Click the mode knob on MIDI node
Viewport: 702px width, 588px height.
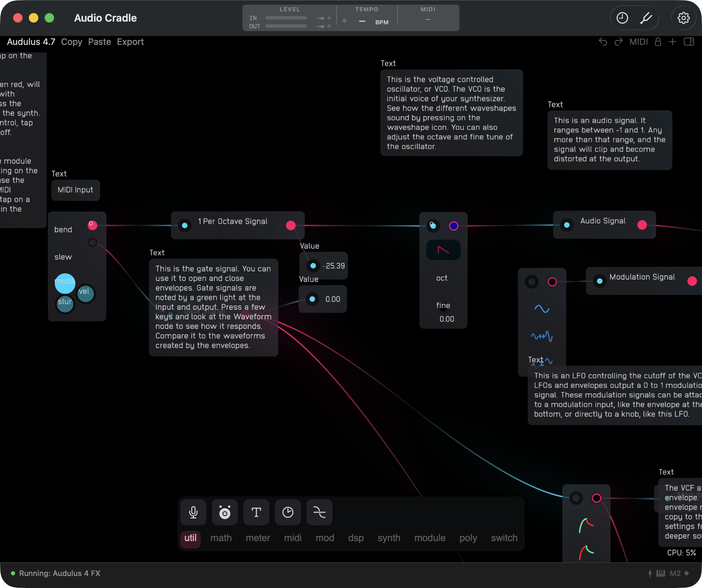65,283
